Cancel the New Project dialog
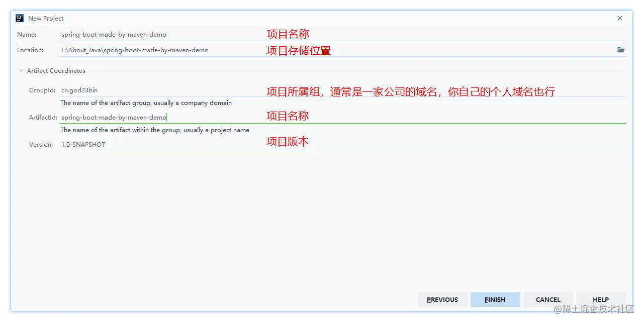Screen dimensions: 644x324 (548, 300)
